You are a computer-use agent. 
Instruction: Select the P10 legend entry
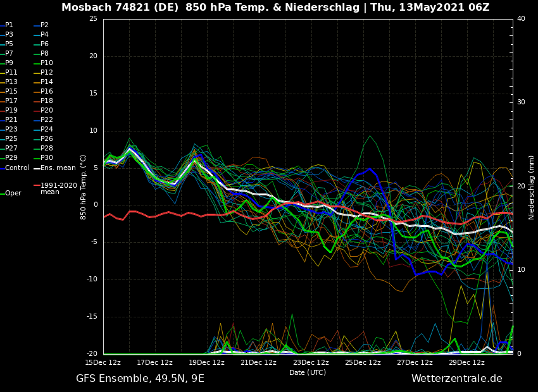pos(47,63)
